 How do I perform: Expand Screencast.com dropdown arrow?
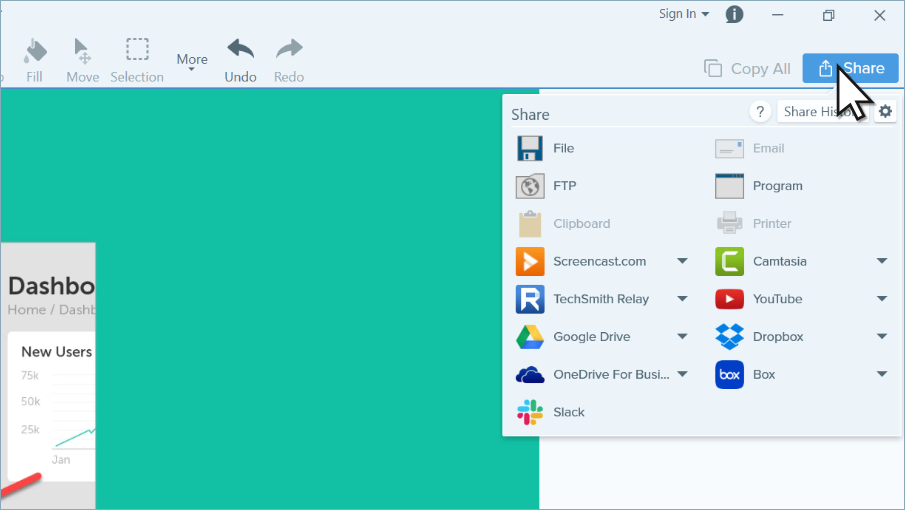click(x=682, y=261)
